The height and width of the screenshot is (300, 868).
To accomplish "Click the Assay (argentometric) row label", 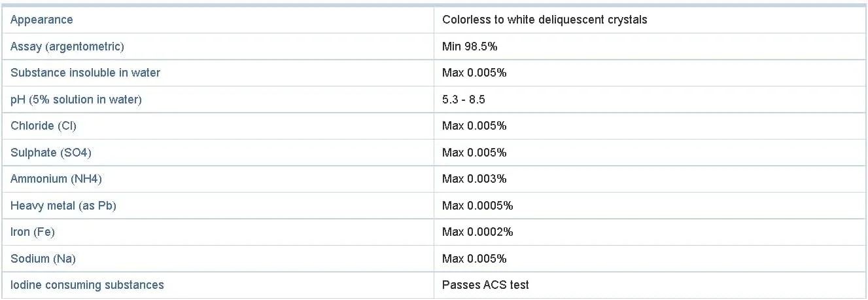I will tap(67, 47).
